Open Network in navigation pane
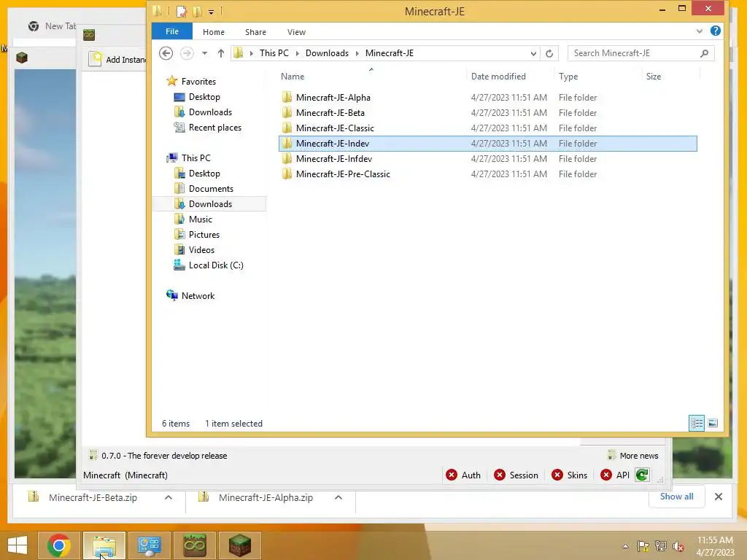The height and width of the screenshot is (560, 747). click(198, 296)
